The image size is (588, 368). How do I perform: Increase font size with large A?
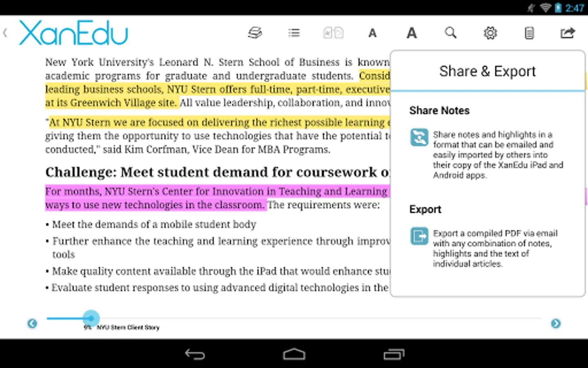click(412, 33)
